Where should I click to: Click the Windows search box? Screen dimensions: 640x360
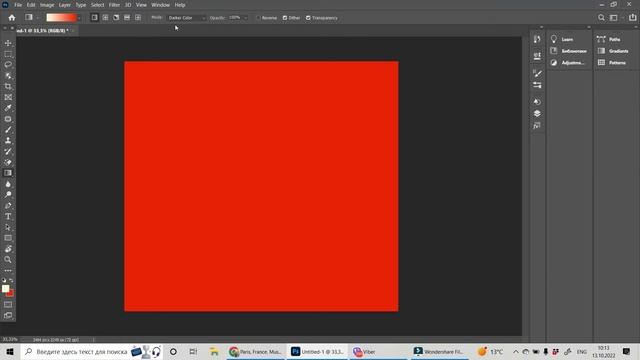click(x=92, y=351)
